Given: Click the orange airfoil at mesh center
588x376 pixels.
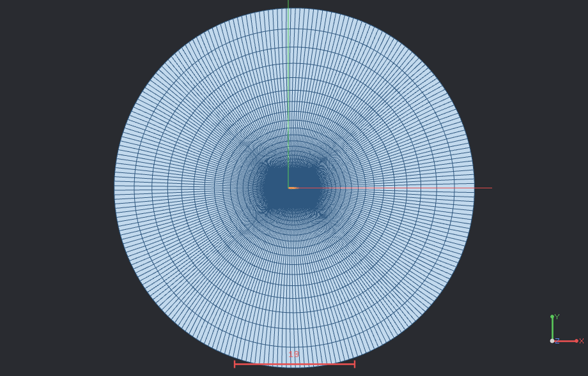Looking at the screenshot, I should 293,188.
